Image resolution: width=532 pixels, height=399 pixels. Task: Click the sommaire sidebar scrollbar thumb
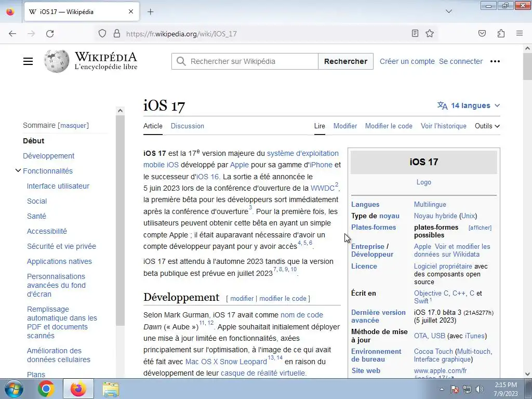coord(120,220)
